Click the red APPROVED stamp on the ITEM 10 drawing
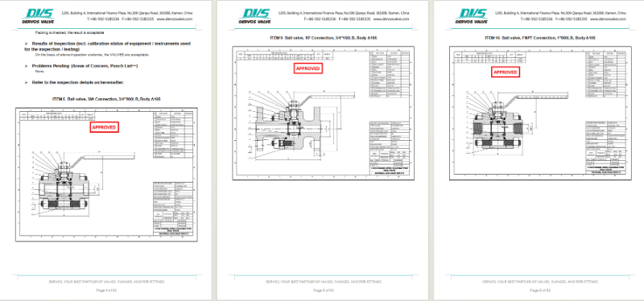The width and height of the screenshot is (644, 301). tap(506, 72)
